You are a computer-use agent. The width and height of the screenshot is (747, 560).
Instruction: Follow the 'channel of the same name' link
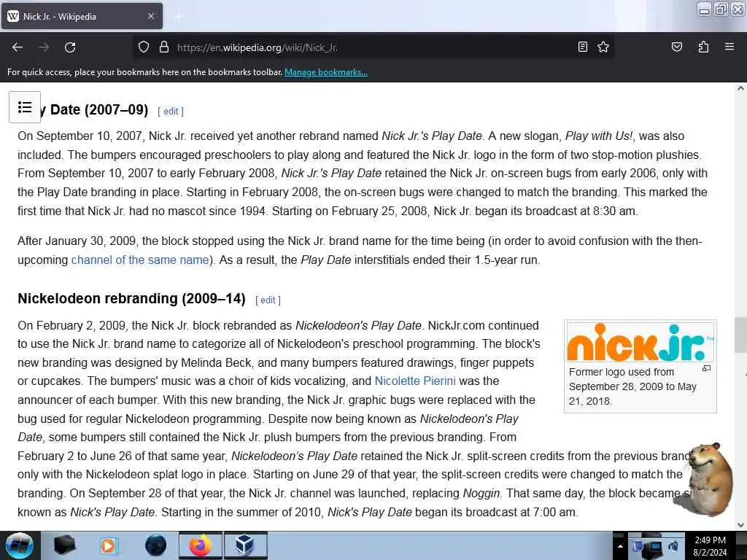[140, 260]
